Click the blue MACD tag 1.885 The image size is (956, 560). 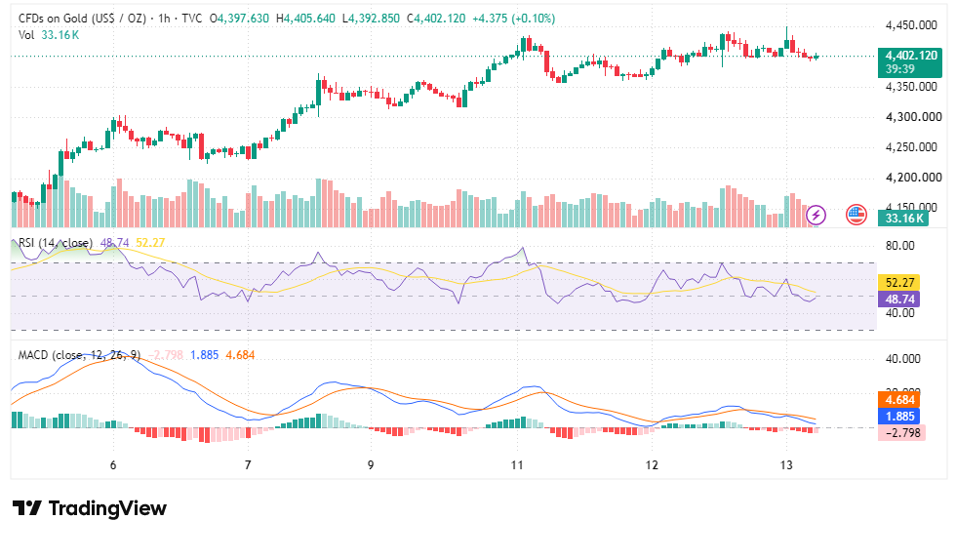(x=898, y=416)
